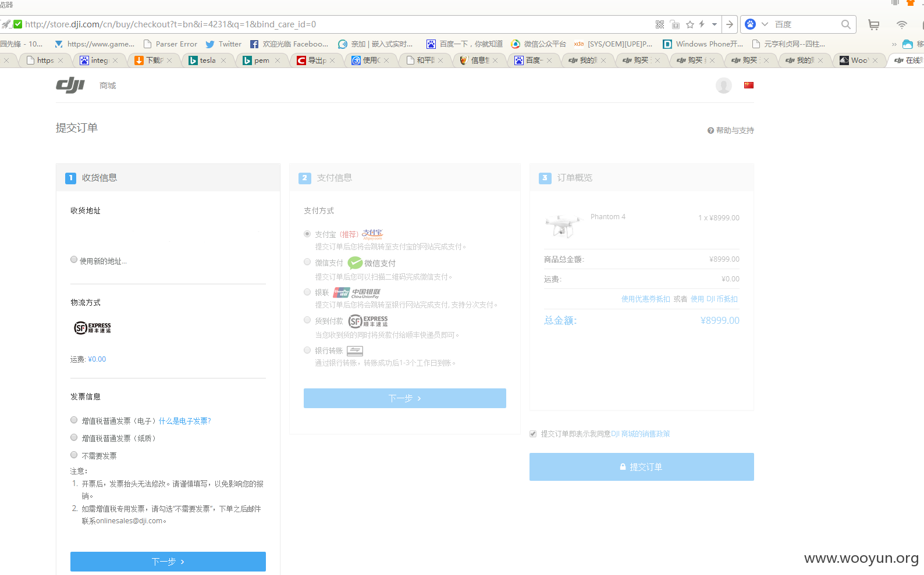This screenshot has width=924, height=575.
Task: Open the shopping cart toolbar icon
Action: tap(873, 24)
